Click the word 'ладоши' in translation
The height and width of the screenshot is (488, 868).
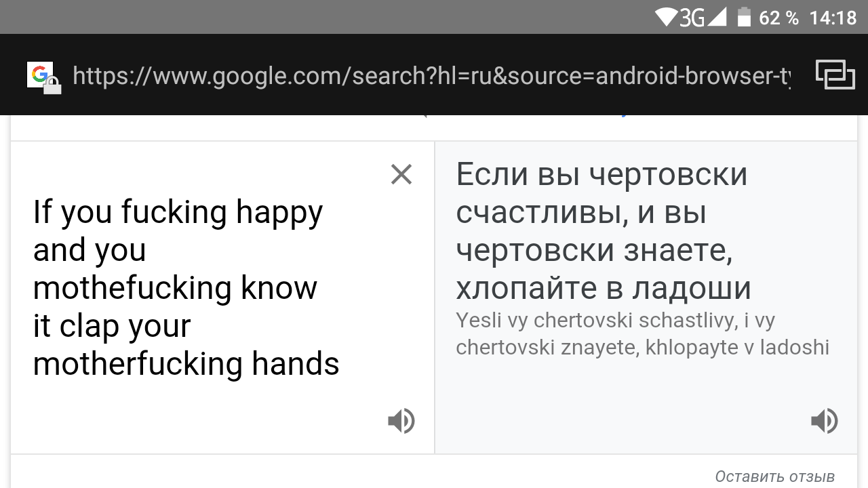point(692,289)
